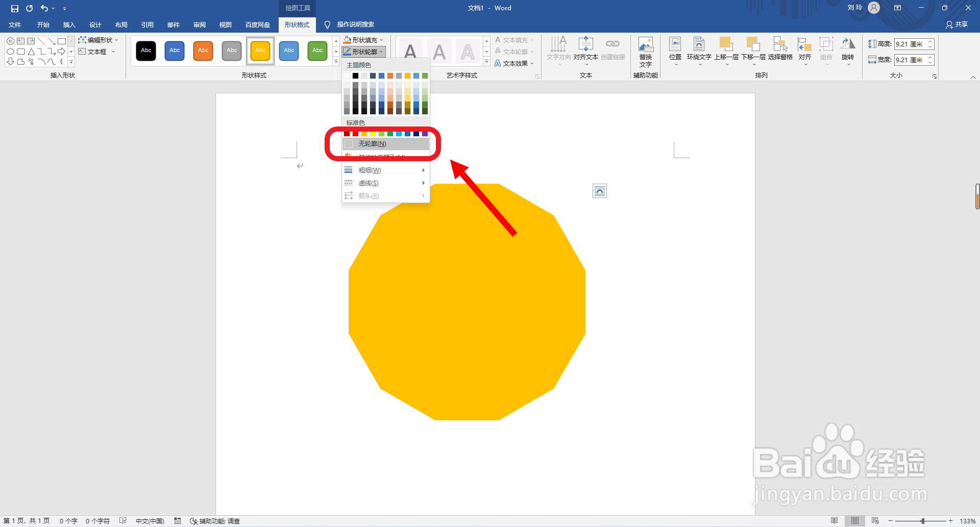
Task: Choose black theme color swatch
Action: pyautogui.click(x=355, y=76)
